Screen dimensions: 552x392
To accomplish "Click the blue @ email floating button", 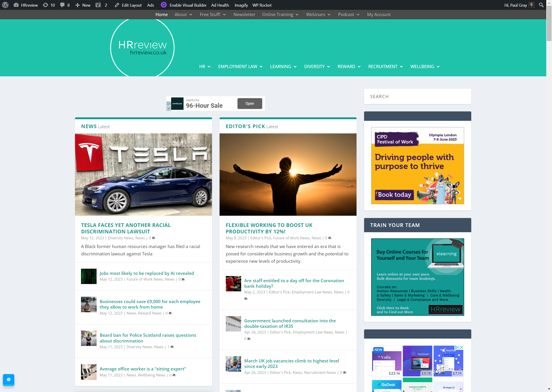I will click(x=8, y=380).
